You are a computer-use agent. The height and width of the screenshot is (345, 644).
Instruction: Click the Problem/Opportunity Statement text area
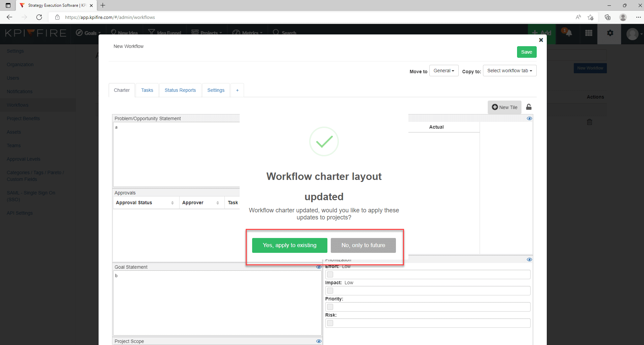(x=177, y=154)
